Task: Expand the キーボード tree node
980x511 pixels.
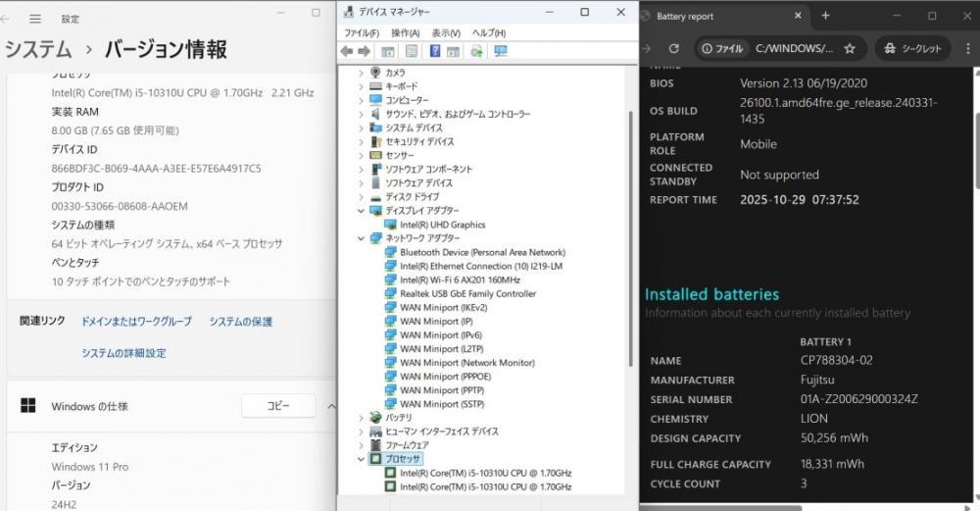Action: click(x=361, y=86)
